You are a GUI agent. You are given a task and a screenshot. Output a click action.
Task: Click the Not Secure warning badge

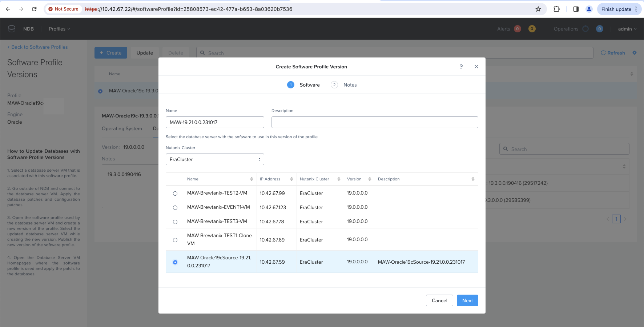click(x=63, y=9)
